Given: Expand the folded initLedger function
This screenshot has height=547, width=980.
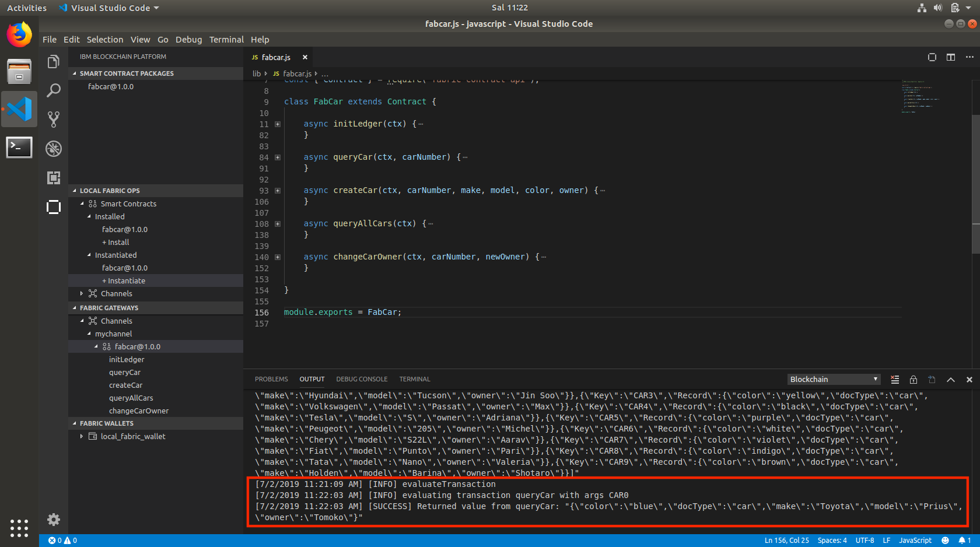Looking at the screenshot, I should [x=278, y=124].
